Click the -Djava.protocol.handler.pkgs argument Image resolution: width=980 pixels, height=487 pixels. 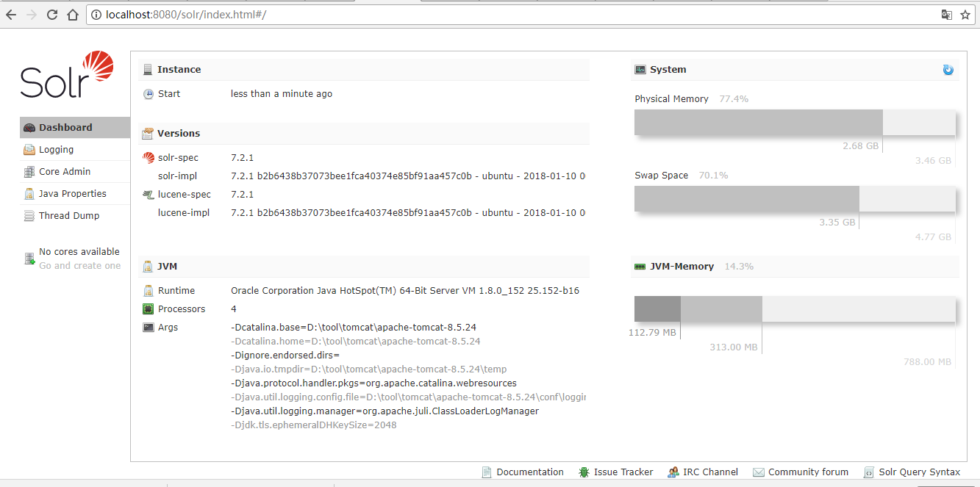(373, 383)
